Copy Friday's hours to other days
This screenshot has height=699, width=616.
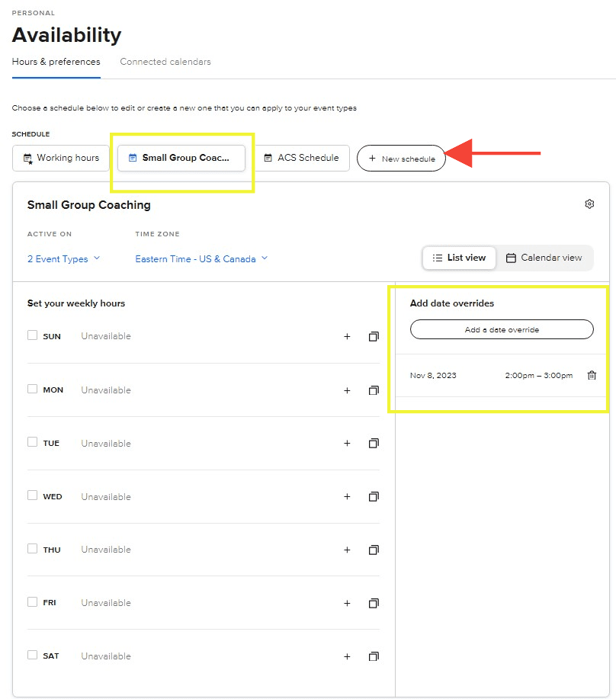(374, 603)
